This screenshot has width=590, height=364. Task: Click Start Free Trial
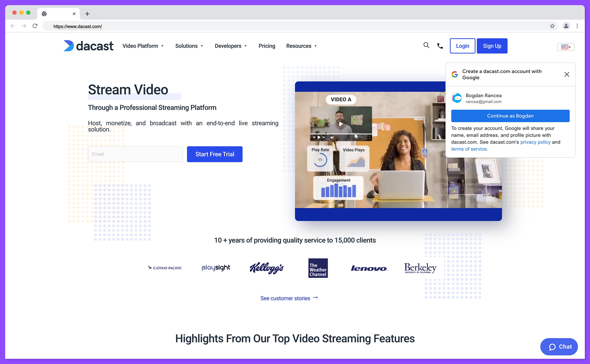coord(214,154)
